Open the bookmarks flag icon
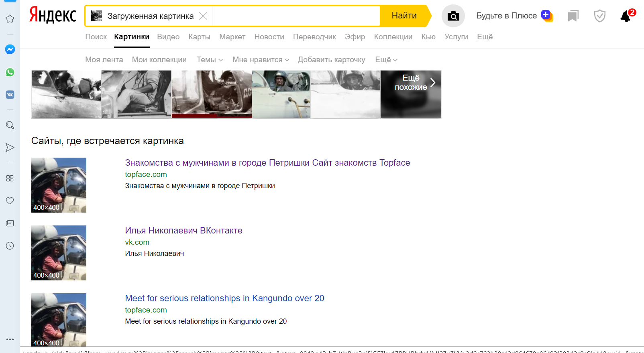The height and width of the screenshot is (353, 644). (x=573, y=16)
